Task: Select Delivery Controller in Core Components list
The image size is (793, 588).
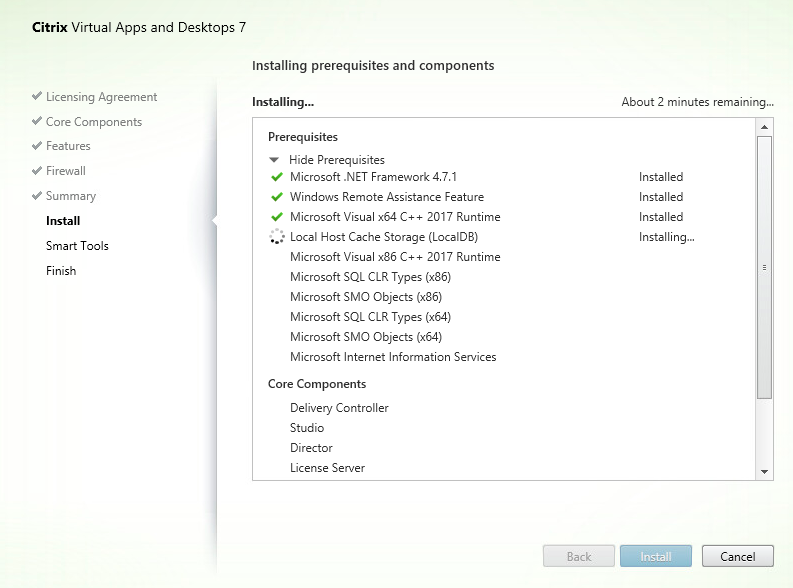Action: pos(339,408)
